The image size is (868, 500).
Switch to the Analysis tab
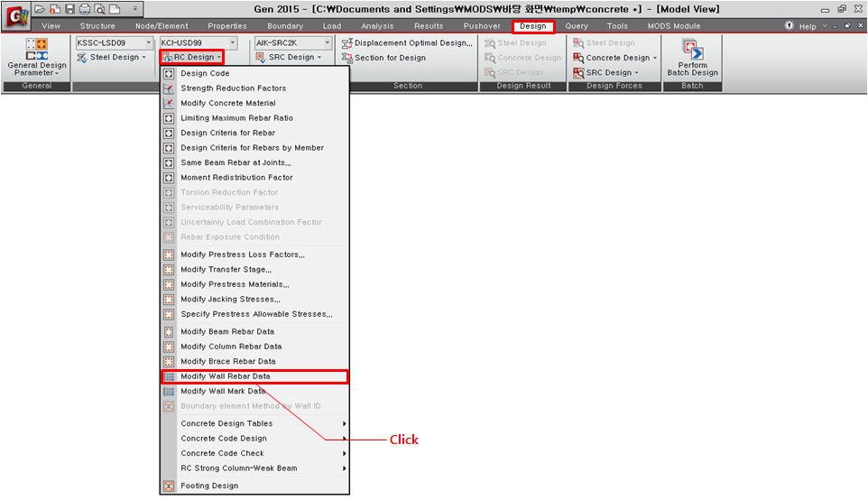click(x=377, y=26)
